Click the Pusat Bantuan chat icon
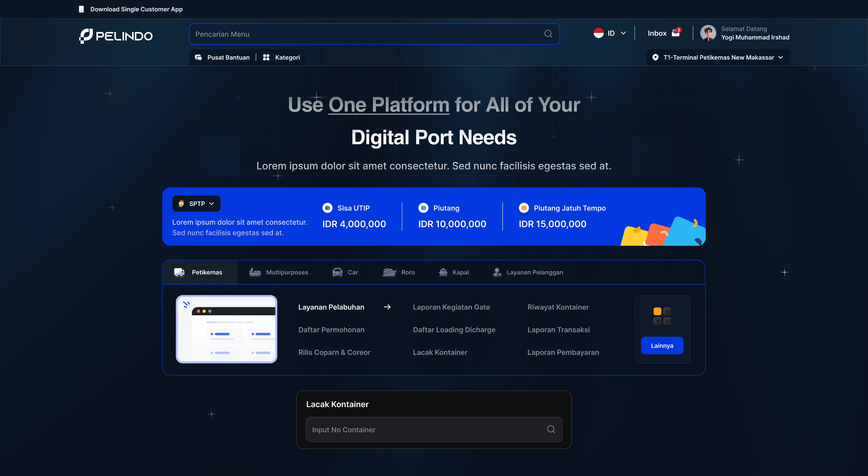868x476 pixels. coord(198,57)
